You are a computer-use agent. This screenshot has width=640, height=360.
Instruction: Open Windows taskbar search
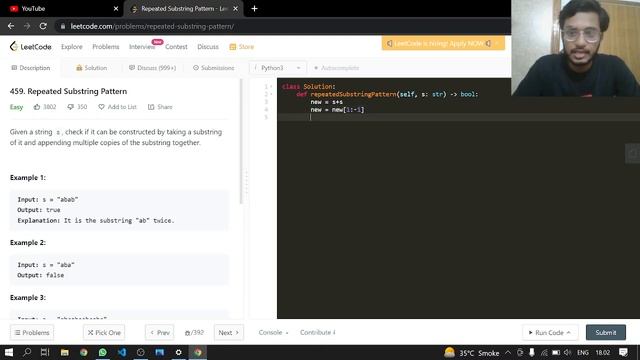27,352
